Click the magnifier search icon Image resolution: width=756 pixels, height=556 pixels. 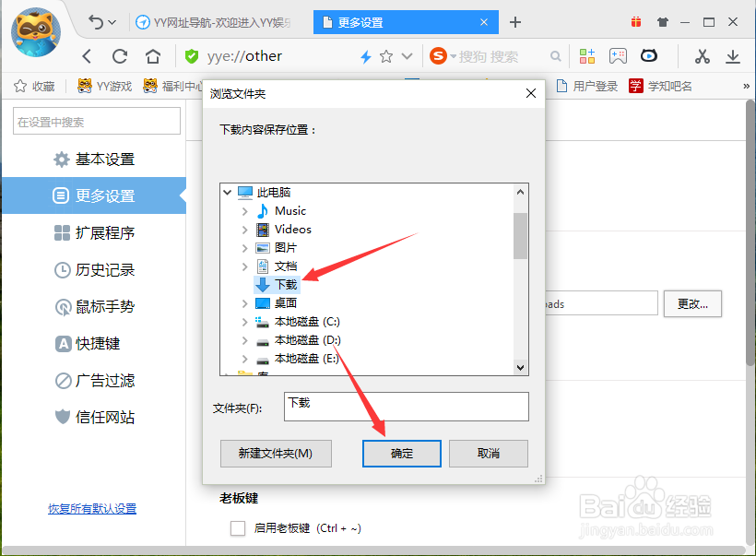555,56
